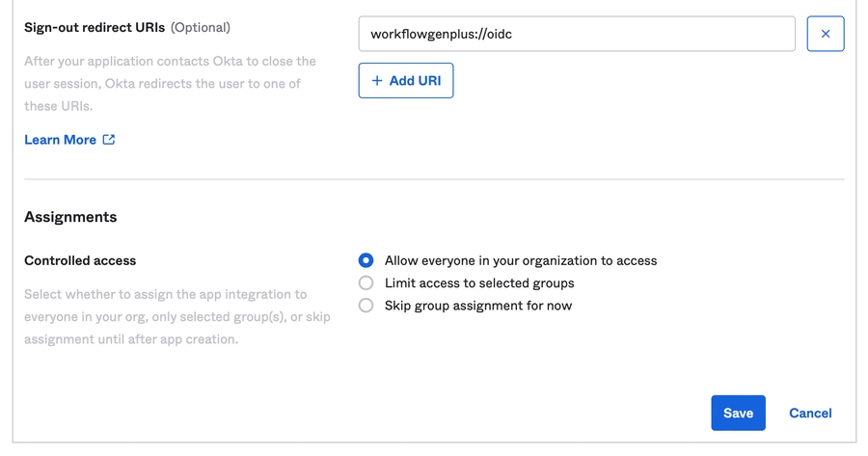Click the 'Skip group assignment for now' label text
Image resolution: width=868 pixels, height=456 pixels.
pyautogui.click(x=477, y=306)
